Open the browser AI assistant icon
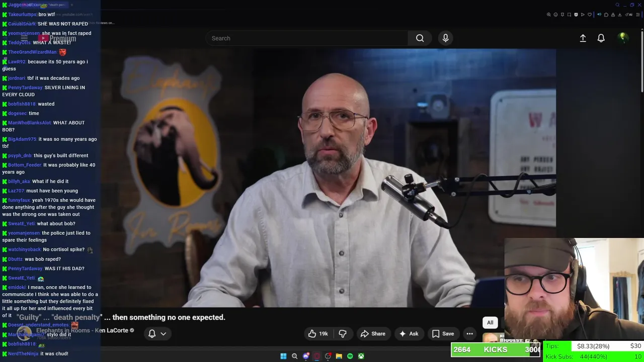Image resolution: width=644 pixels, height=362 pixels. (x=628, y=15)
